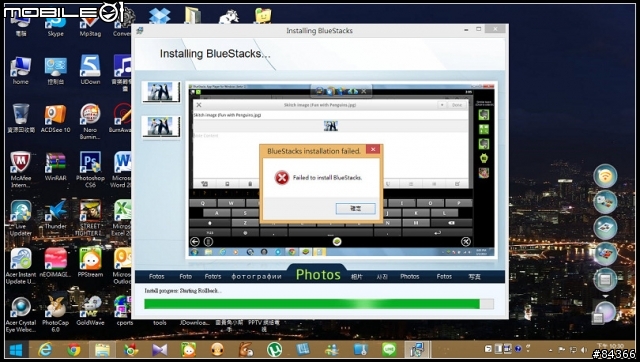Viewport: 640px width, 362px height.
Task: Open the Microsoft Excel desktop shortcut
Action: tap(121, 218)
